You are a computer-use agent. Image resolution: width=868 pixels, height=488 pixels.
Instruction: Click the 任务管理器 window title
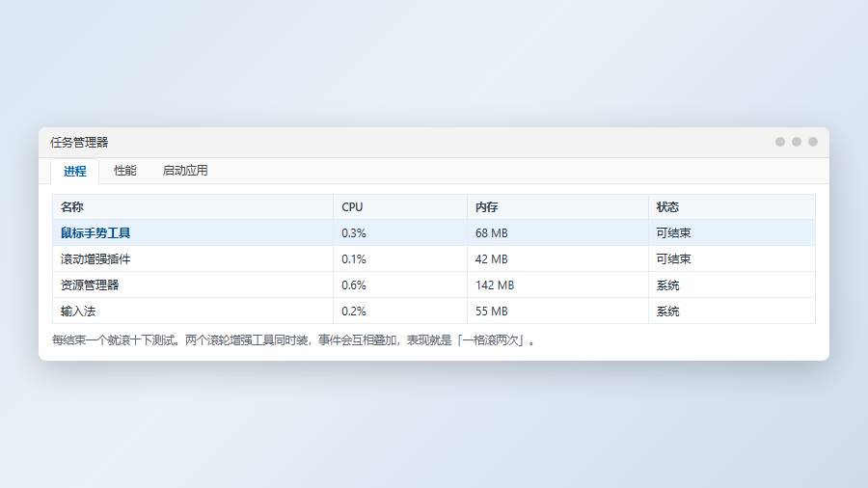pyautogui.click(x=79, y=142)
